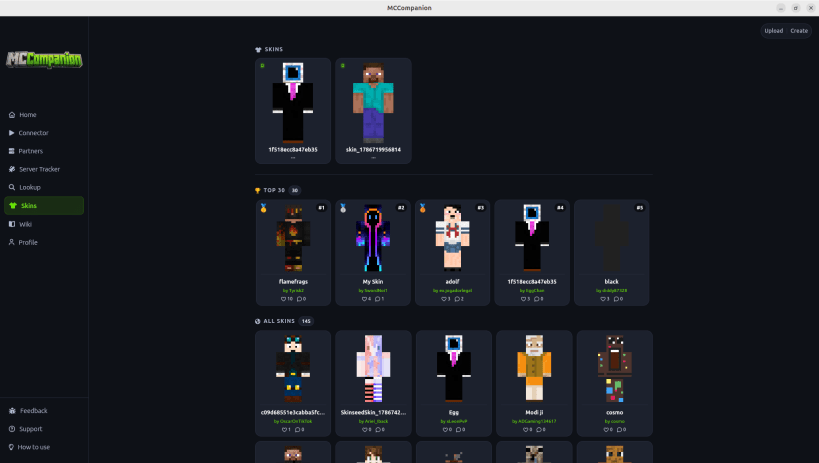Open comments on the Modi ji skin
The height and width of the screenshot is (463, 819).
tap(539, 430)
